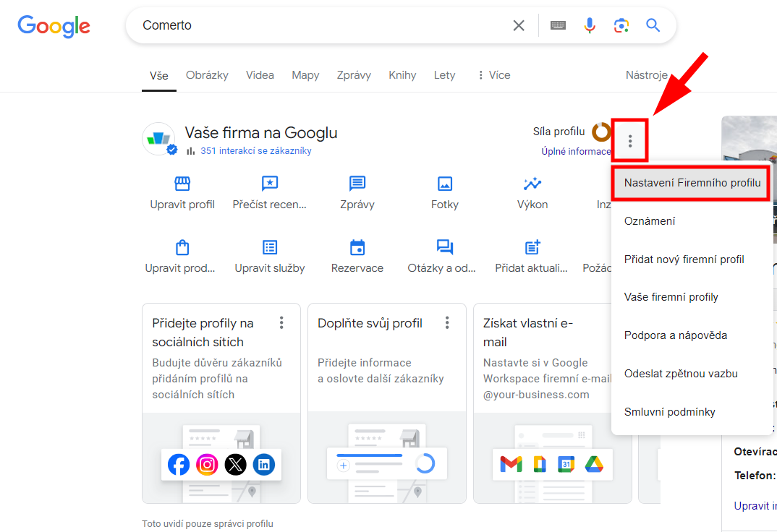This screenshot has height=532, width=777.
Task: Start voice search with the microphone icon
Action: (589, 25)
